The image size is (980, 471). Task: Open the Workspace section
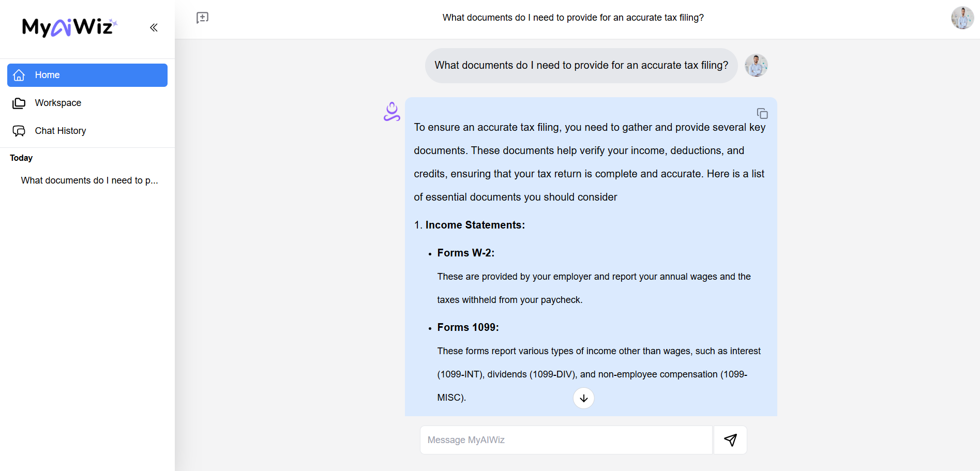(58, 103)
